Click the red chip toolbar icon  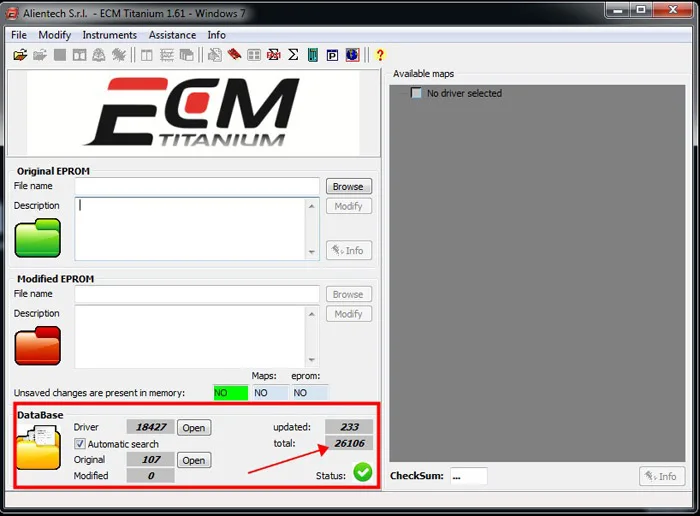click(234, 55)
